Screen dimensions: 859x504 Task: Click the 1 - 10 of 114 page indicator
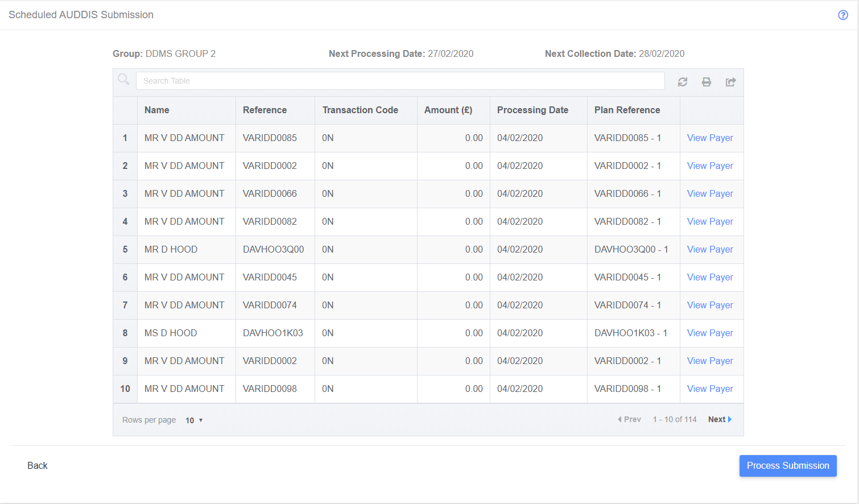click(675, 419)
